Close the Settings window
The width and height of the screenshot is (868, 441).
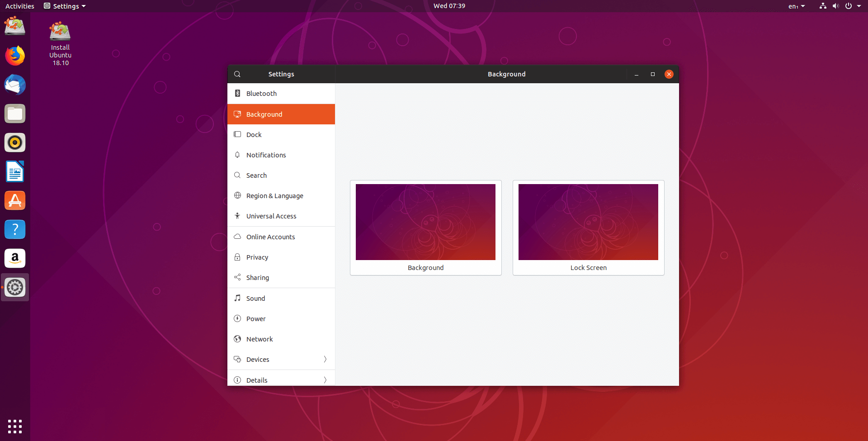point(669,74)
